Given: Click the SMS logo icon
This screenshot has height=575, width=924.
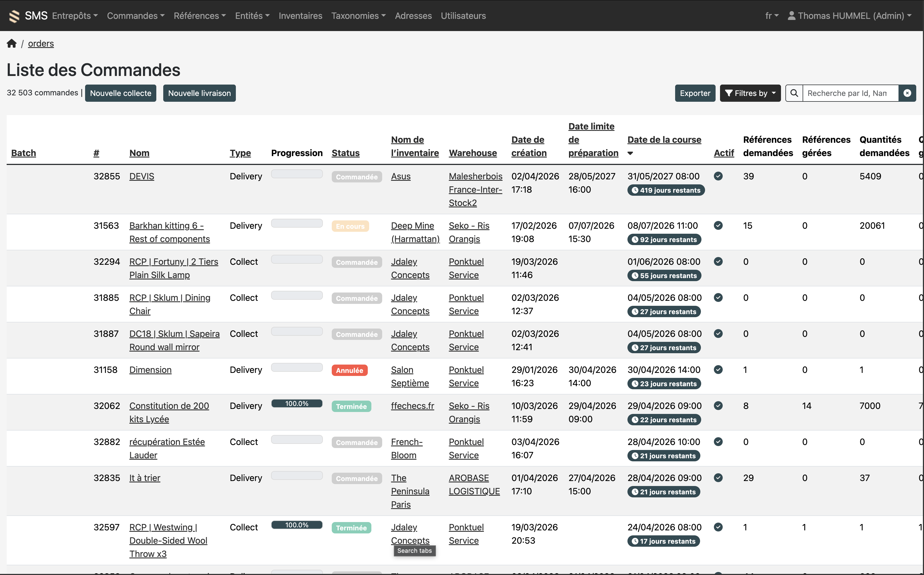Looking at the screenshot, I should [x=14, y=16].
